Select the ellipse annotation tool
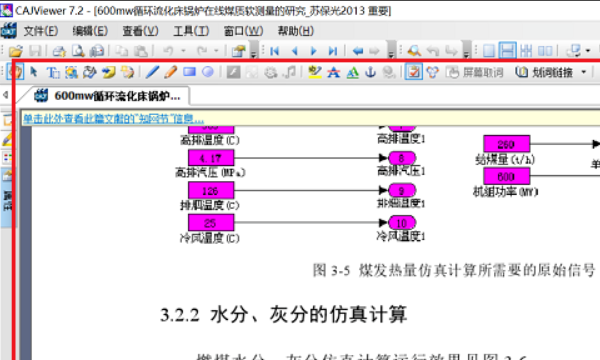600x360 pixels. [208, 72]
